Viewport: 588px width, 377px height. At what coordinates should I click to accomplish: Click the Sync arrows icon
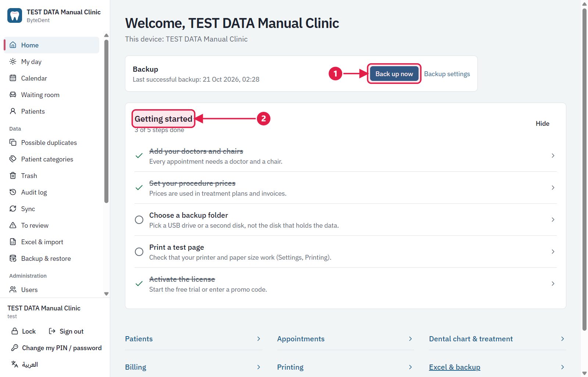click(x=13, y=209)
